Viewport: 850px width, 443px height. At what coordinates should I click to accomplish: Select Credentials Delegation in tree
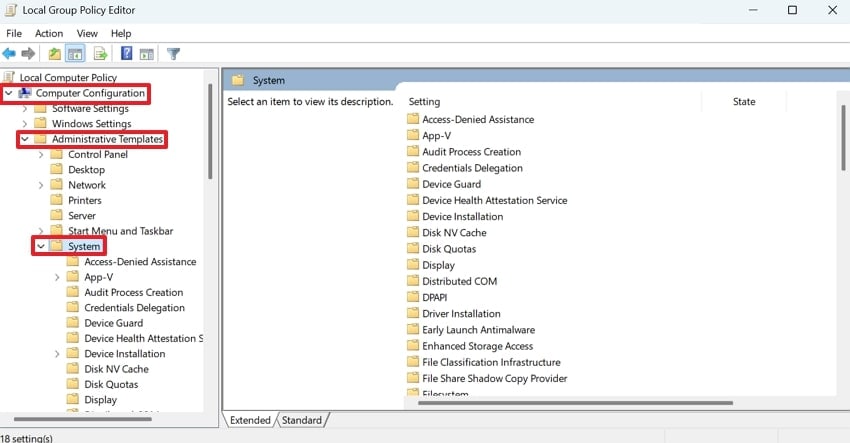pyautogui.click(x=134, y=307)
